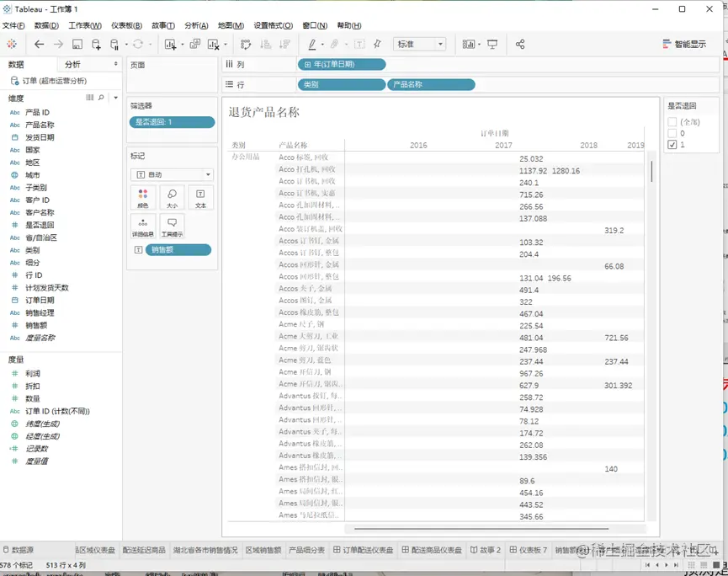Click the save workbook icon
The image size is (728, 576).
pos(77,44)
